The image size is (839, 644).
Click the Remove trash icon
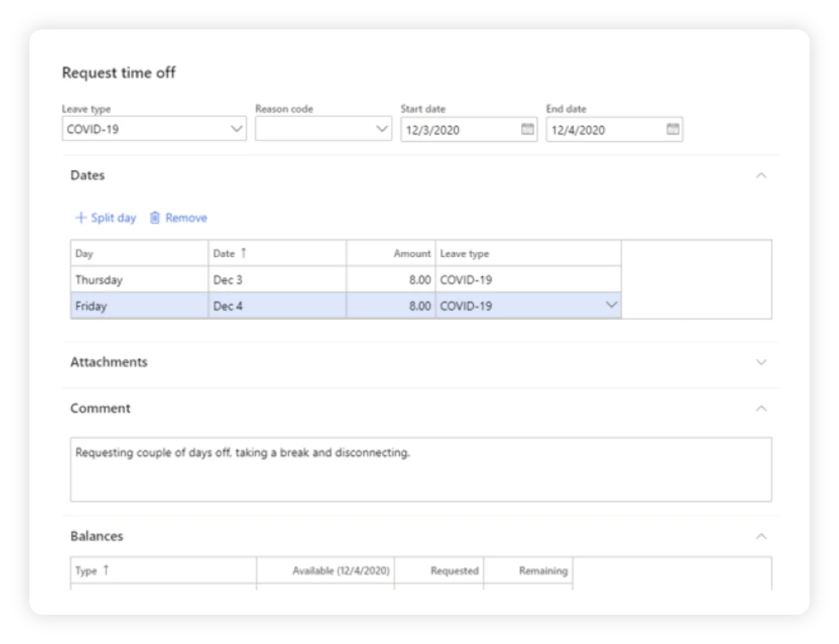tap(155, 217)
